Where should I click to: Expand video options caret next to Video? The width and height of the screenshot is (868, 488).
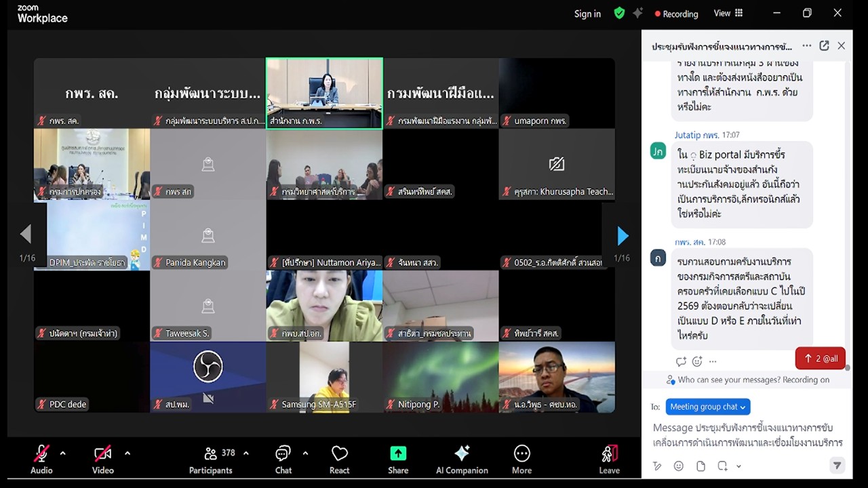pos(127,453)
